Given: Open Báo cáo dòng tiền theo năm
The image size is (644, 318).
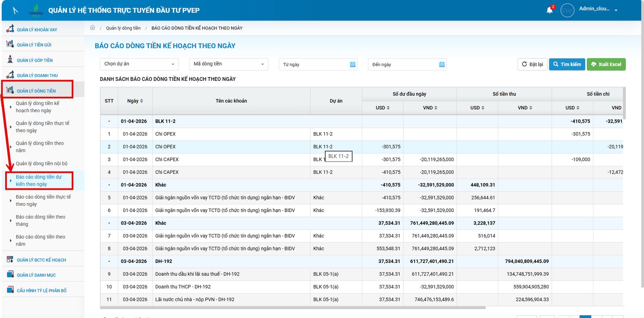Looking at the screenshot, I should tap(40, 240).
